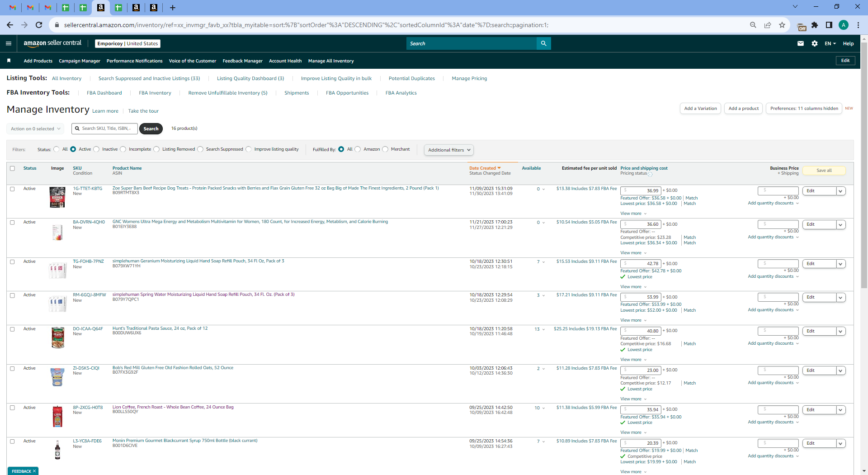Open Voice of the Customer
Image resolution: width=868 pixels, height=475 pixels.
pyautogui.click(x=193, y=61)
